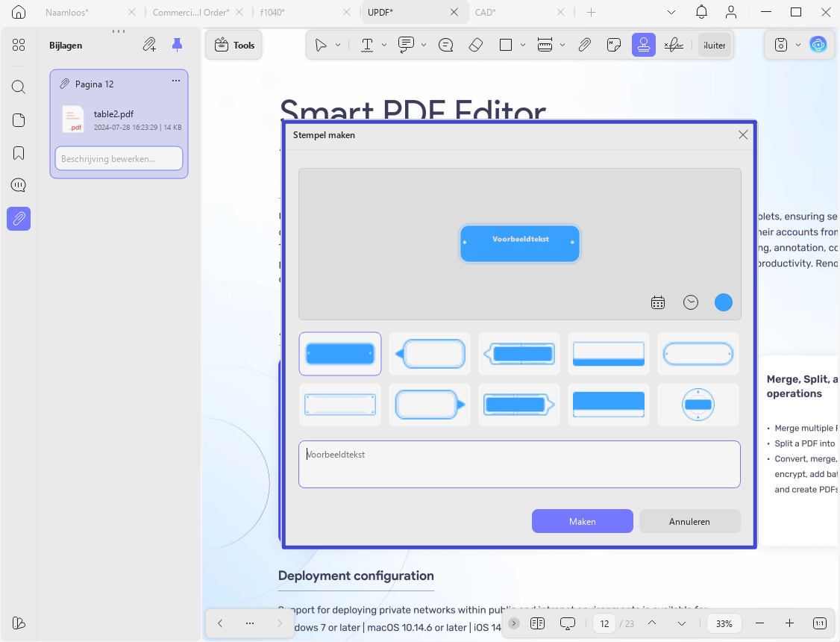Pin the Bijlagen panel

[177, 45]
